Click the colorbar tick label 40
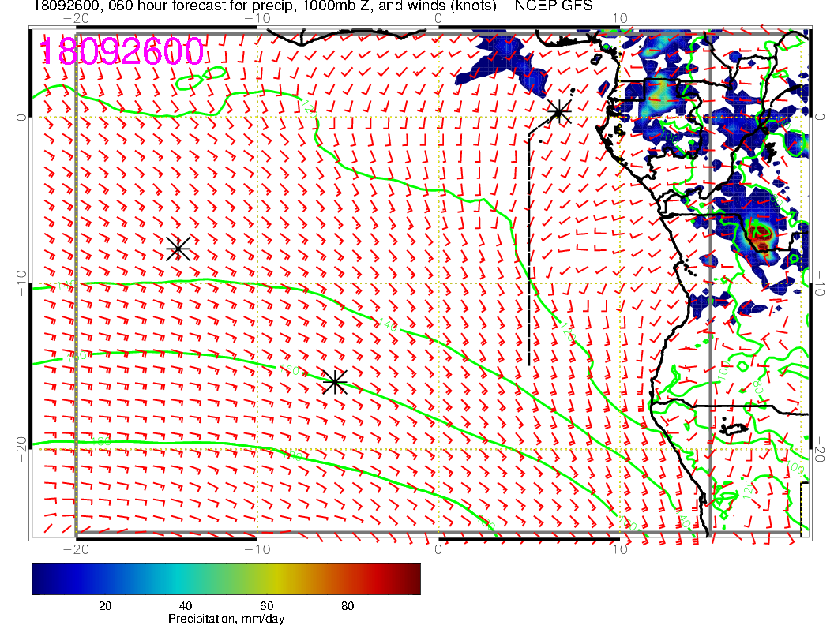Image resolution: width=834 pixels, height=644 pixels. (x=186, y=606)
